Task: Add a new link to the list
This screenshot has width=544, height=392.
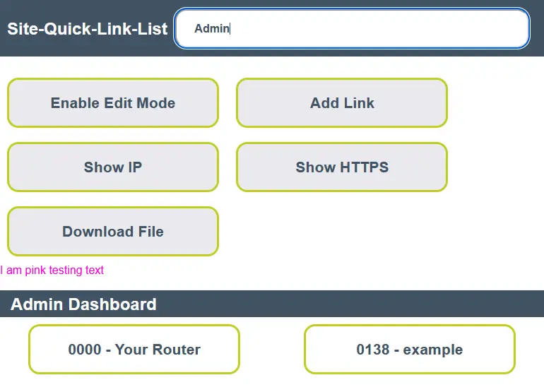Action: 342,103
